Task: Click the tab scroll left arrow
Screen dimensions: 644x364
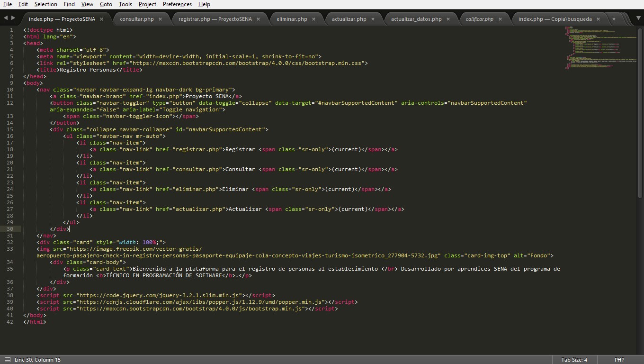Action: coord(6,18)
